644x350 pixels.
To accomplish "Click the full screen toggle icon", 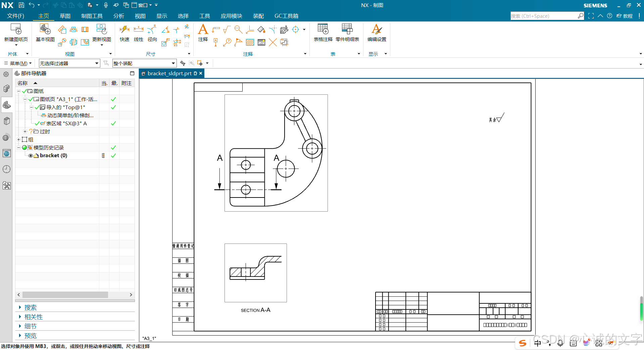I will 591,16.
